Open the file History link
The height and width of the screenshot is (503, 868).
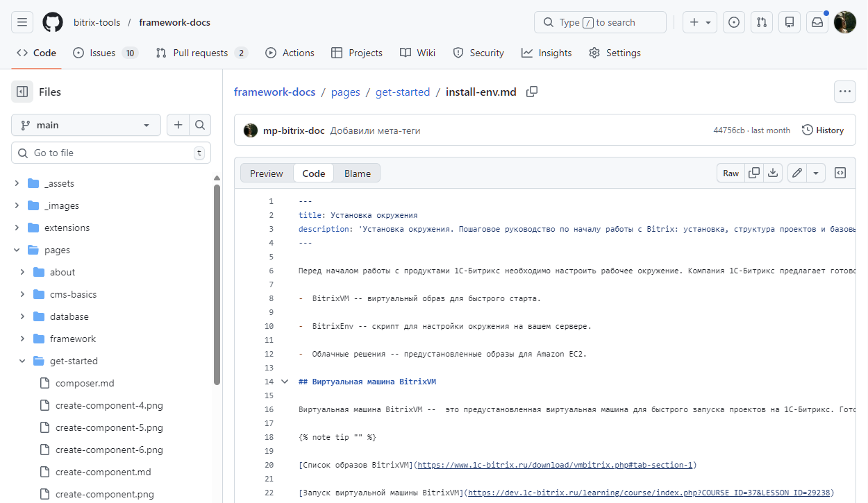(x=823, y=130)
